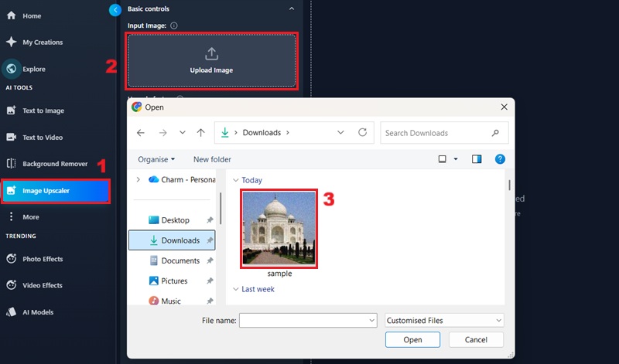Open the Organise menu

pyautogui.click(x=156, y=159)
